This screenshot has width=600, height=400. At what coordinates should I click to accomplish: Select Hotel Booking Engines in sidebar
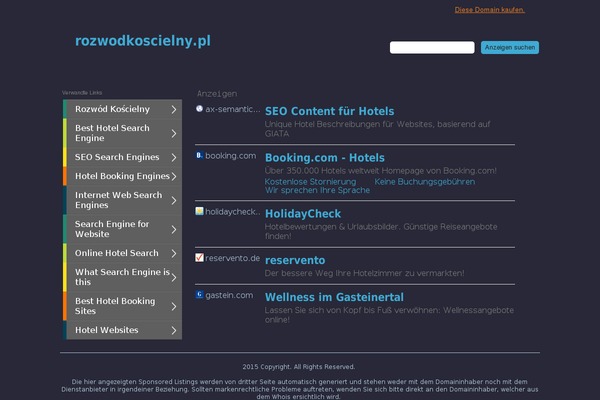pos(122,176)
